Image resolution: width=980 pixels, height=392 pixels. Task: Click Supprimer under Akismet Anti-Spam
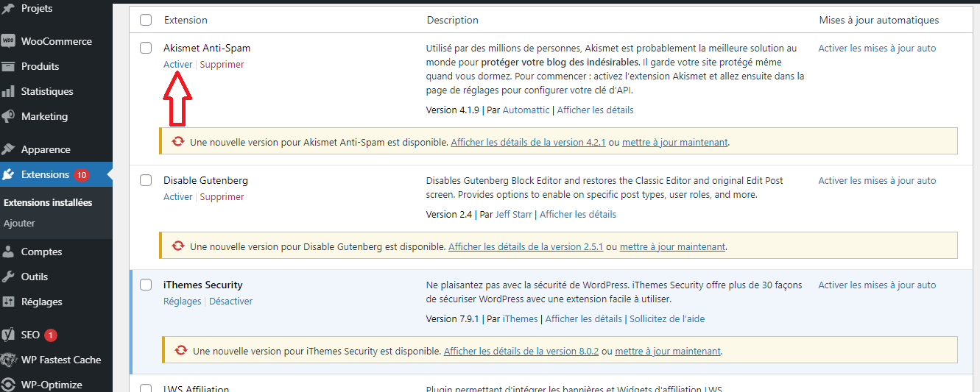click(222, 64)
